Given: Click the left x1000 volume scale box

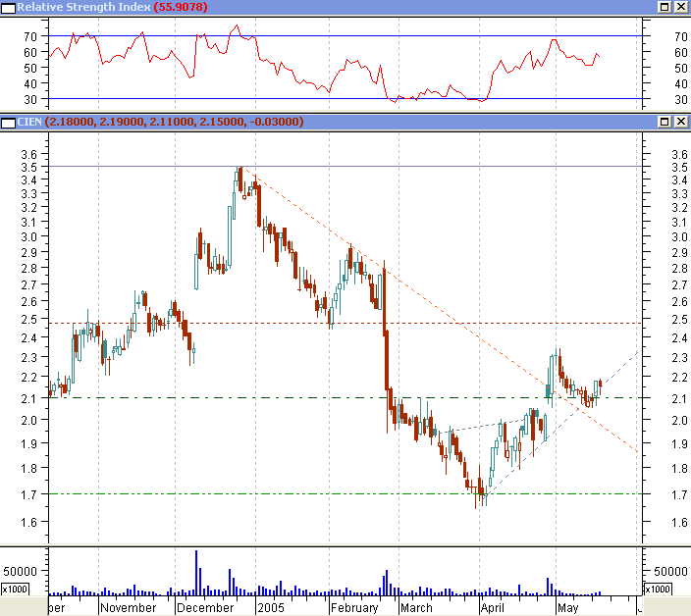Looking at the screenshot, I should [15, 589].
